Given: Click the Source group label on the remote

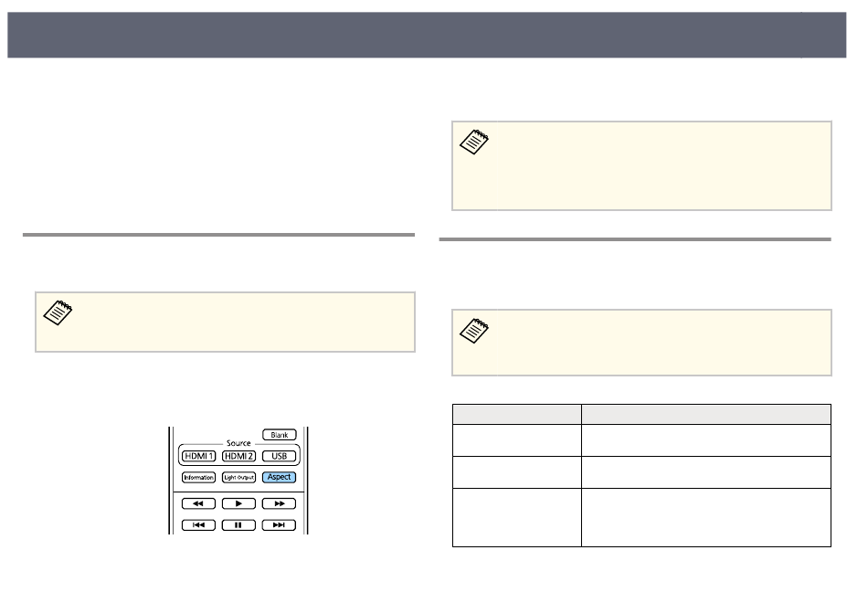Looking at the screenshot, I should point(238,443).
